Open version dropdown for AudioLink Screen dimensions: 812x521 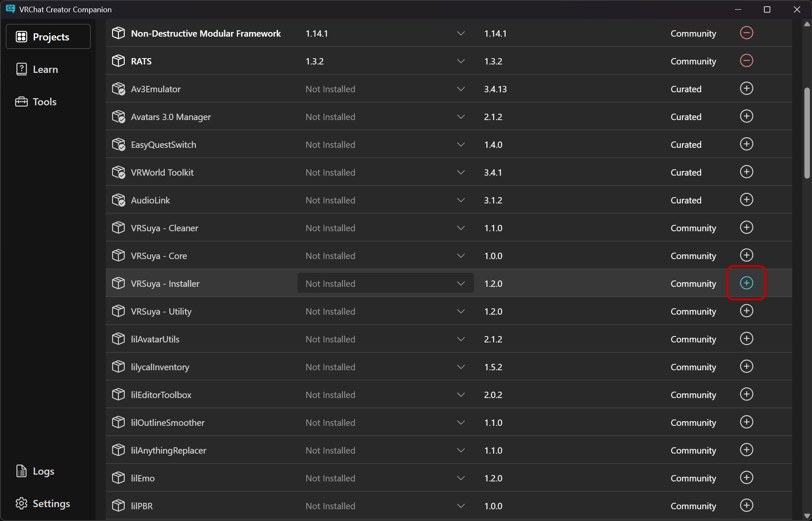click(386, 200)
